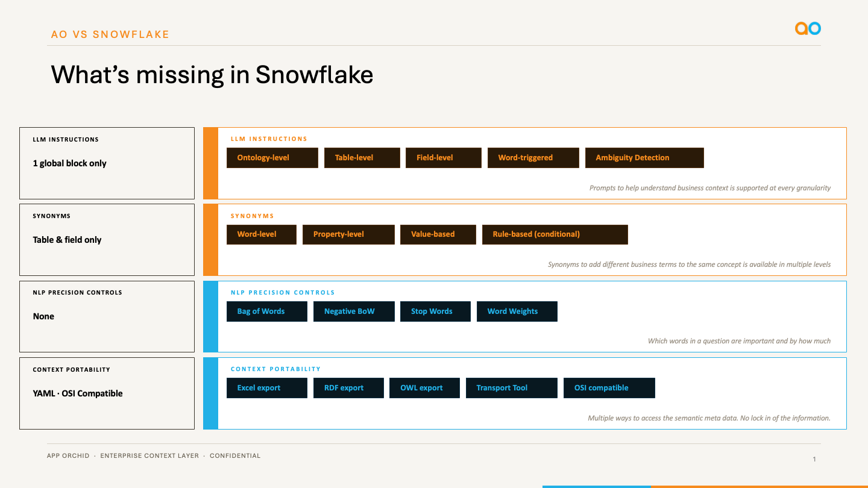
Task: Click the 'Word Weights' chip
Action: pyautogui.click(x=517, y=311)
